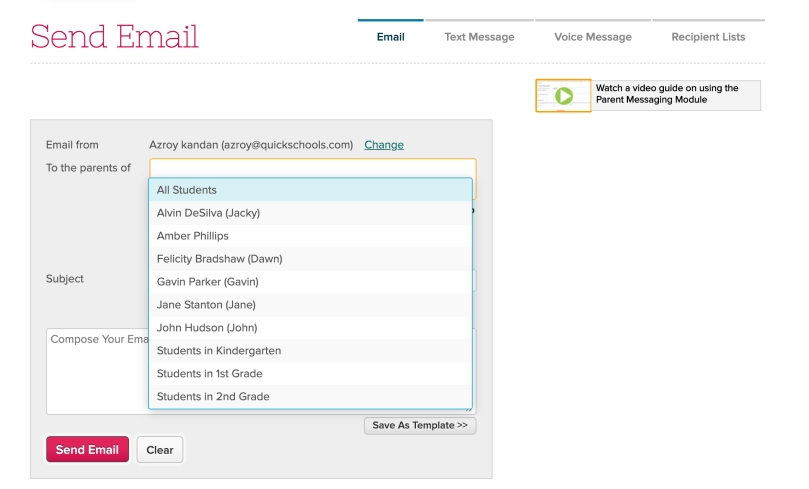
Task: Go to Recipient Lists tab
Action: [x=707, y=37]
